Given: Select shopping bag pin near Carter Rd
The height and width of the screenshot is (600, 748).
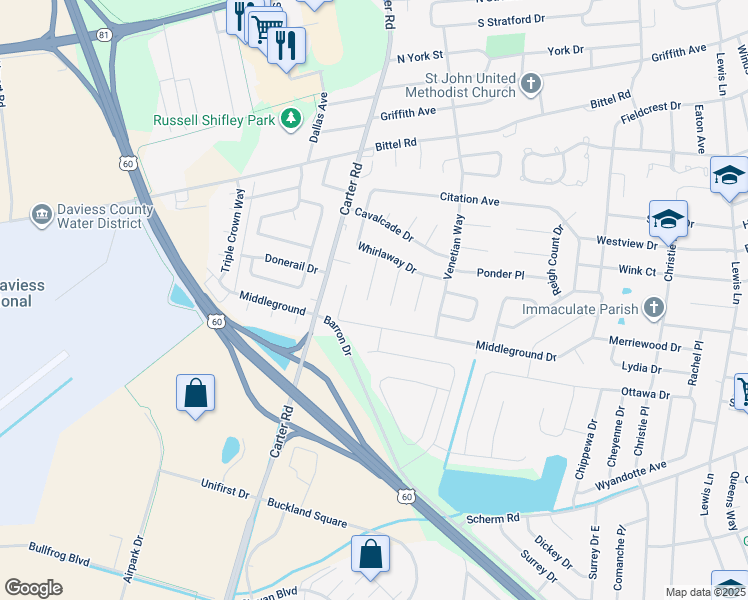Looking at the screenshot, I should pos(196,396).
